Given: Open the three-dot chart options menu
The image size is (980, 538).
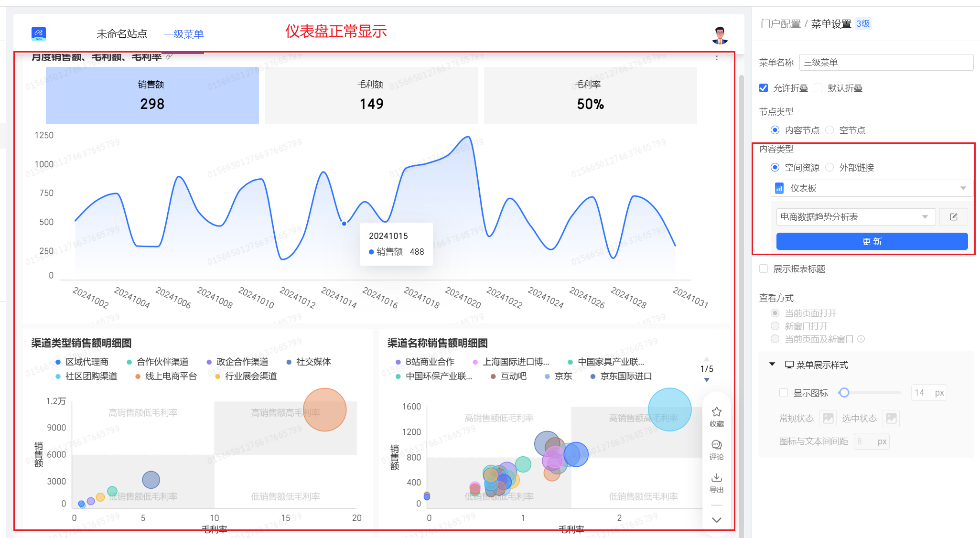Looking at the screenshot, I should click(x=716, y=57).
